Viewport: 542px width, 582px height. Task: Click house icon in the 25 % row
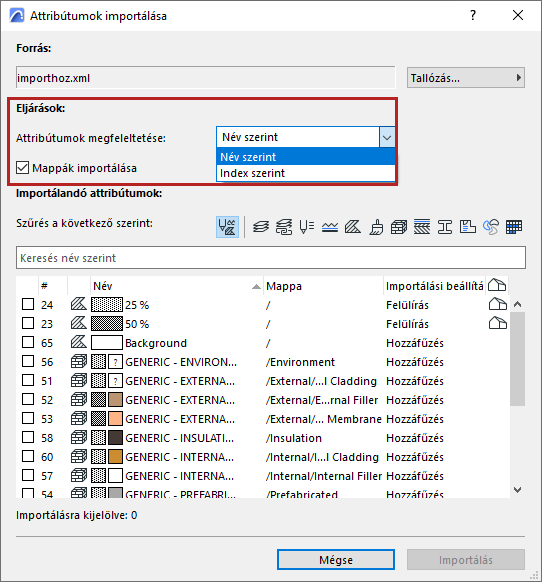tap(497, 304)
